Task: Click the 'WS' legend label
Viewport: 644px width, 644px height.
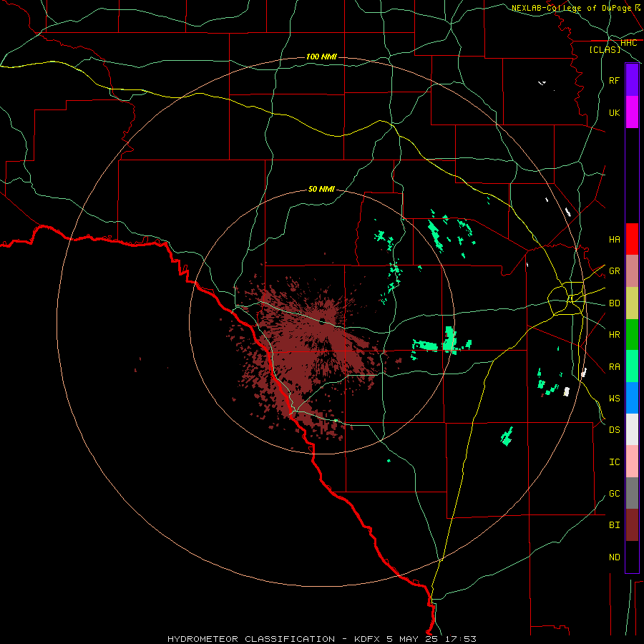Action: [x=614, y=399]
